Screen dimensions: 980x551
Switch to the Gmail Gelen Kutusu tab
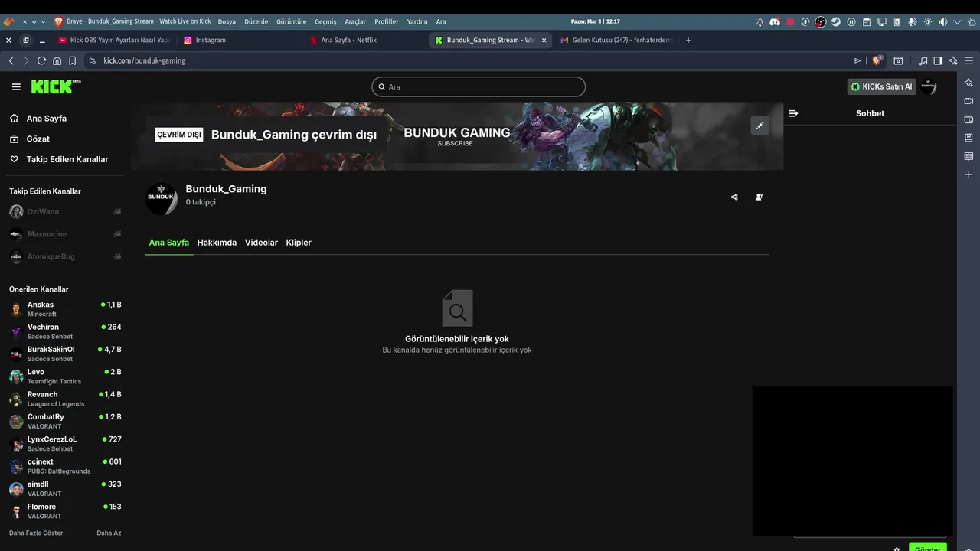click(x=616, y=40)
